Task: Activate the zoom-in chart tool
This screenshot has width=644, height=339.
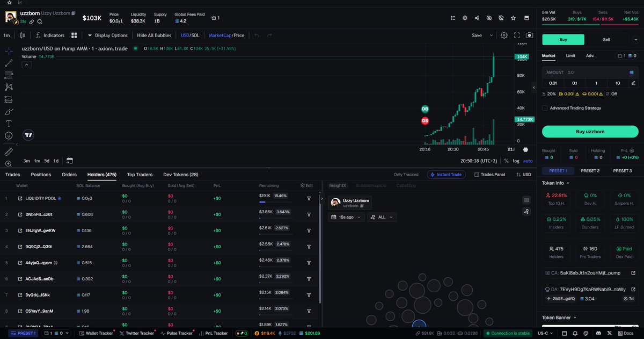Action: (9, 164)
